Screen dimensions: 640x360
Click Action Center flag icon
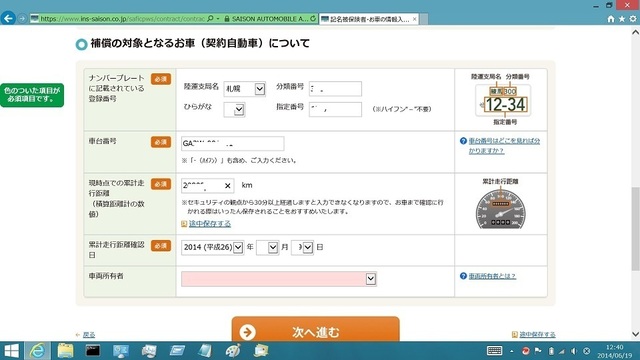point(538,351)
